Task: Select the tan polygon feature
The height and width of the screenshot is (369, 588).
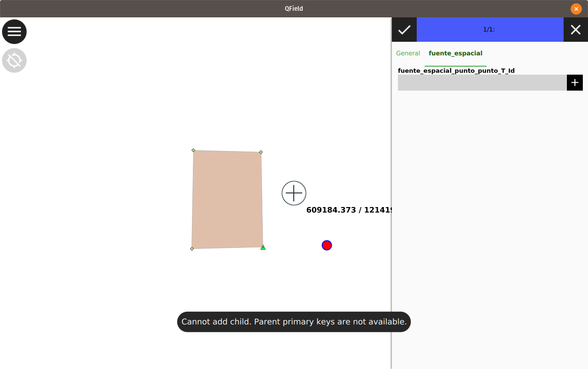Action: click(x=227, y=198)
